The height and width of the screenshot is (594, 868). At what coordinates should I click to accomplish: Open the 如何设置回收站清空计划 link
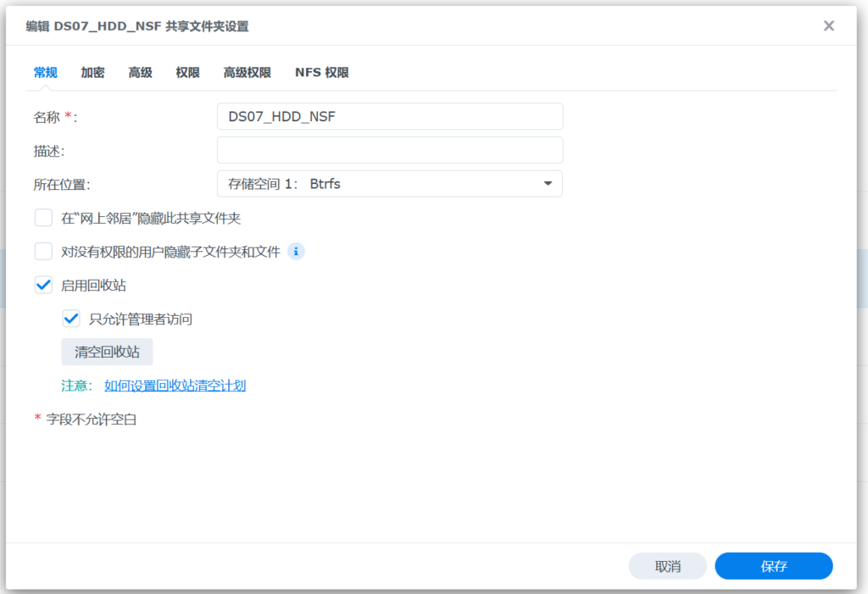click(175, 386)
